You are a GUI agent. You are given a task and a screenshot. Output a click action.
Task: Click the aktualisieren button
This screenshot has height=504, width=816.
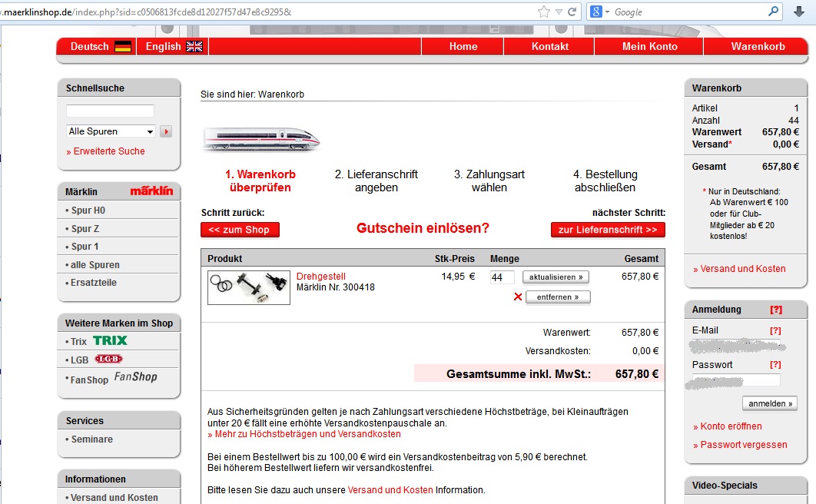pyautogui.click(x=556, y=277)
